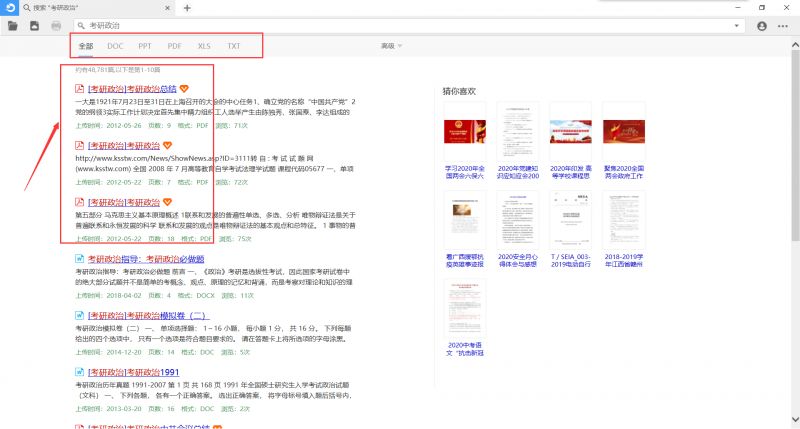Switch to the DOC filter tab

pos(115,46)
